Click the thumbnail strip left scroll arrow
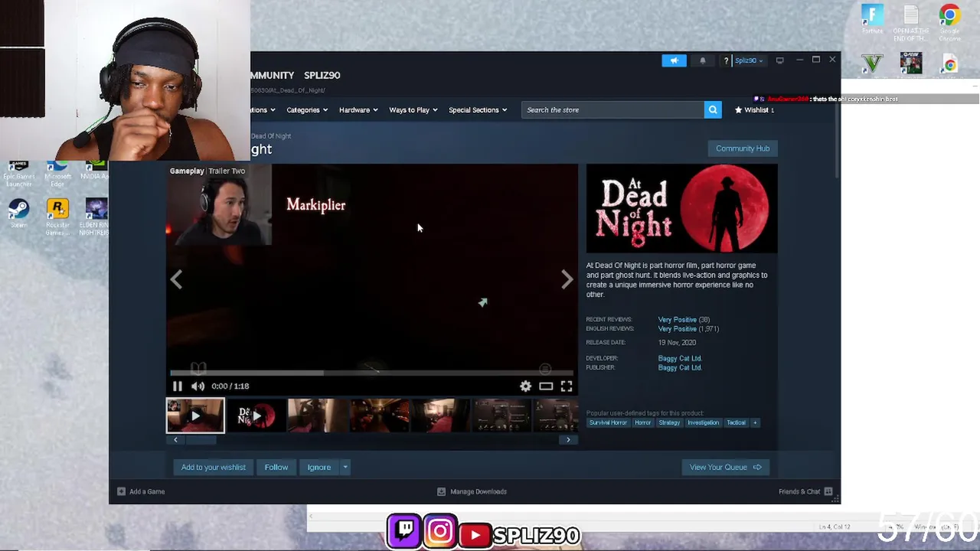Image resolution: width=980 pixels, height=551 pixels. (175, 440)
